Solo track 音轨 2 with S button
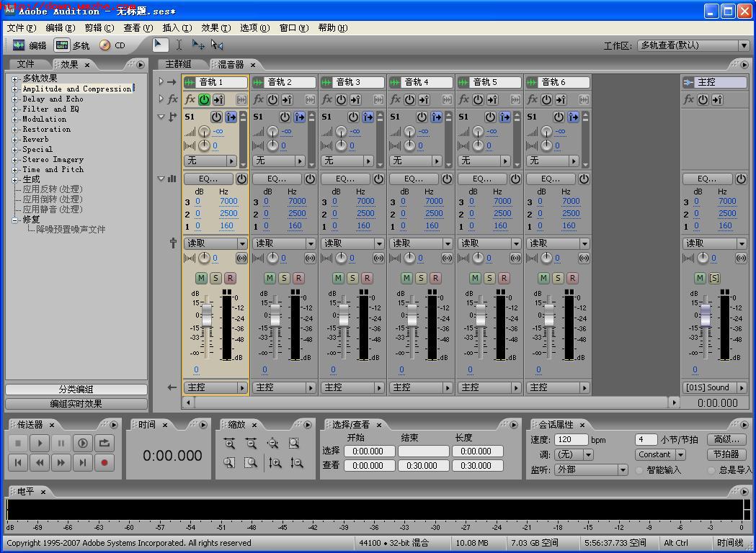The height and width of the screenshot is (553, 756). pos(284,278)
